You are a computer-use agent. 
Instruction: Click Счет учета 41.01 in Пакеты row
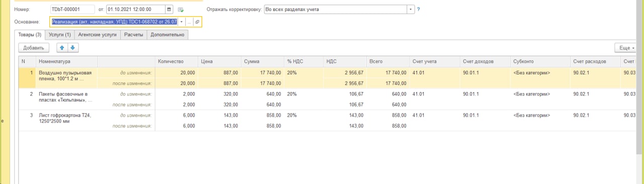pyautogui.click(x=419, y=94)
